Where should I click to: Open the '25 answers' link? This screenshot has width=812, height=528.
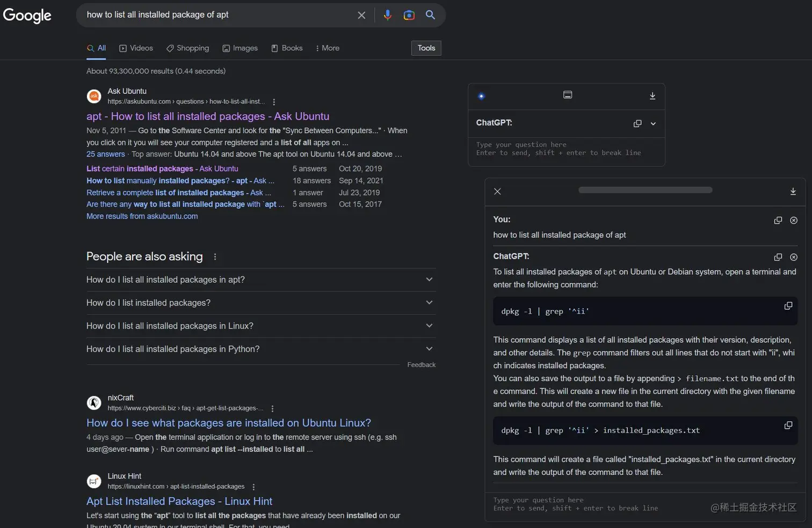[x=106, y=155]
